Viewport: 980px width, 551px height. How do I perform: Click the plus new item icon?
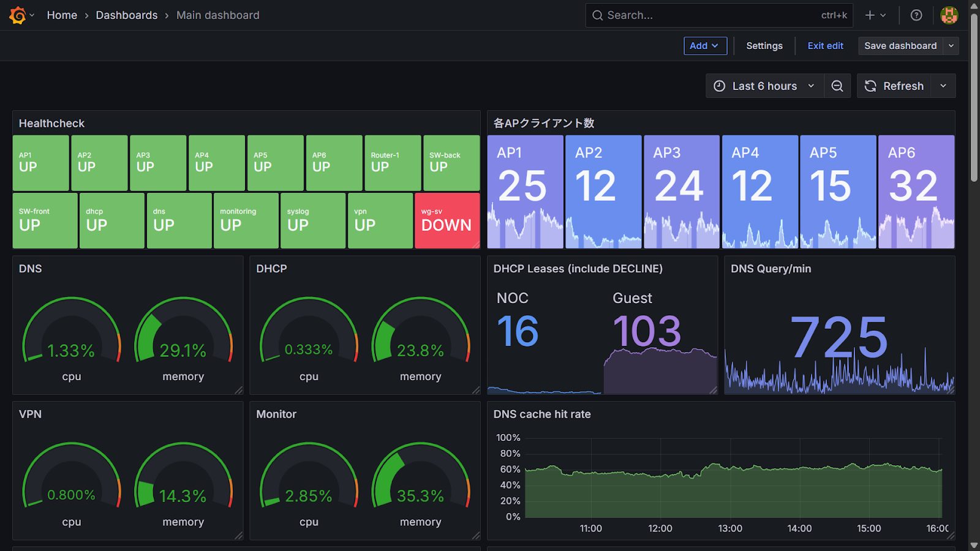870,15
